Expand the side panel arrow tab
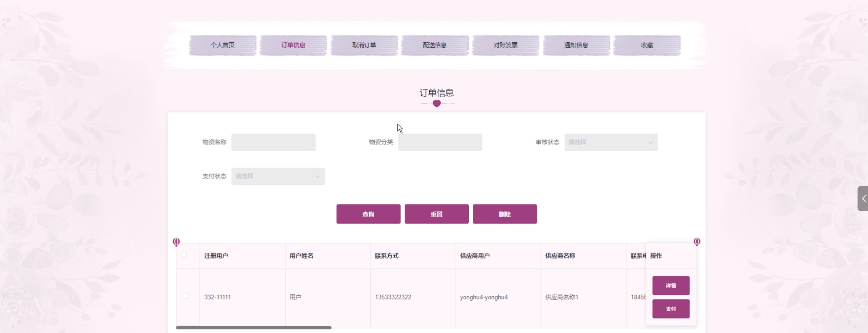This screenshot has height=333, width=868. pyautogui.click(x=863, y=199)
